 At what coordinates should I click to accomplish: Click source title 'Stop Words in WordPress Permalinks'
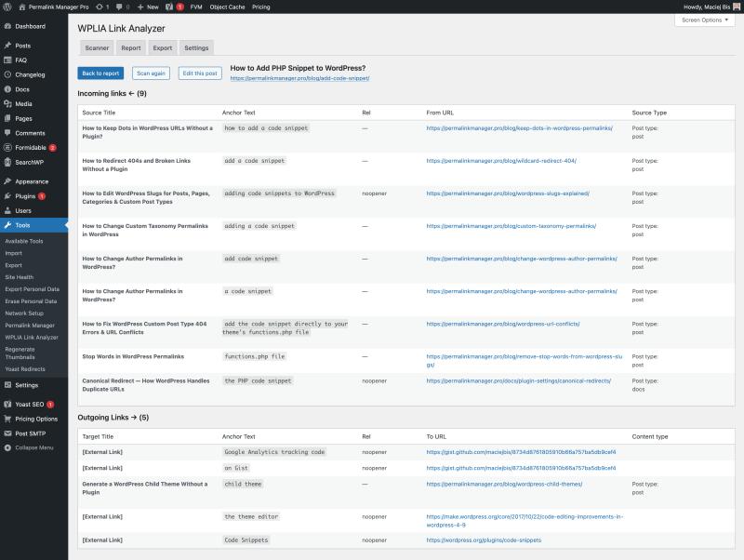[133, 356]
